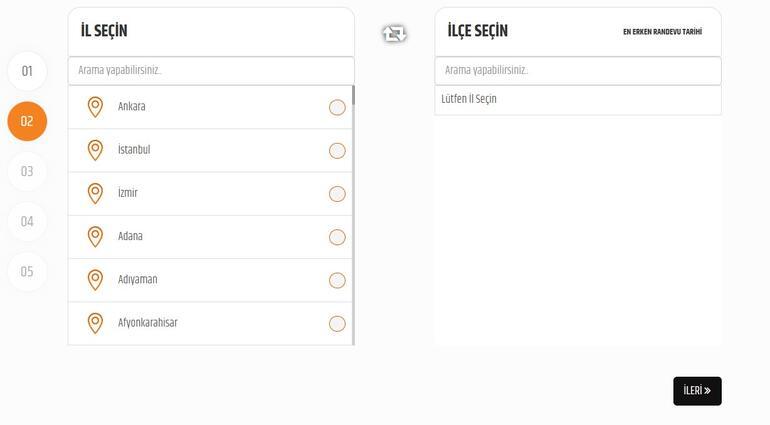Viewport: 770px width, 425px height.
Task: Click the location pin icon beside İstanbul
Action: click(95, 150)
